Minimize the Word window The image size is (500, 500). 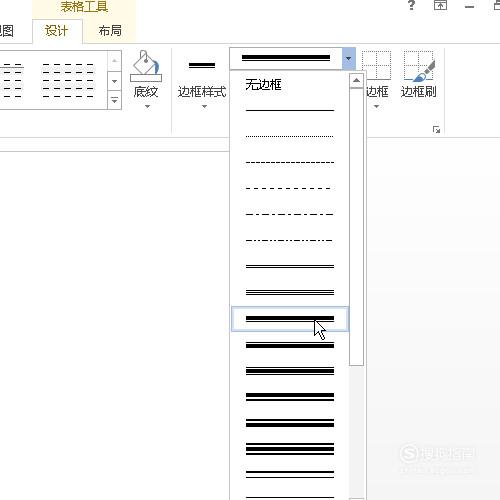point(469,7)
